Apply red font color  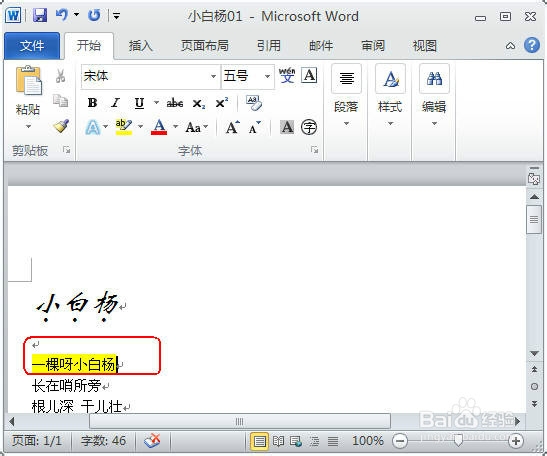[159, 127]
